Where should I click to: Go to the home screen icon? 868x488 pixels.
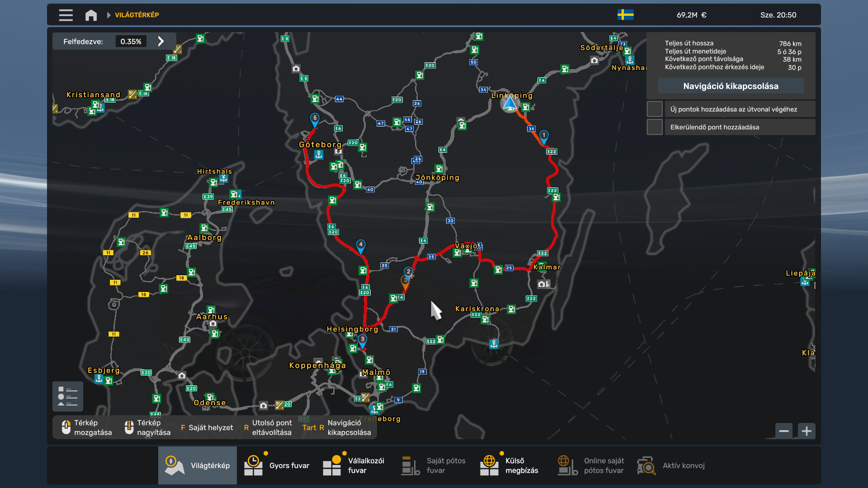pos(91,15)
